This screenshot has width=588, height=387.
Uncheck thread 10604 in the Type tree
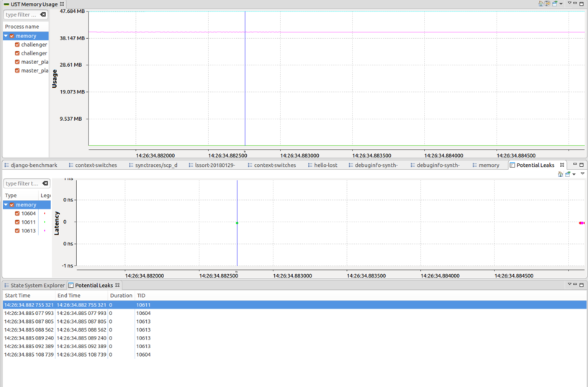tap(17, 214)
